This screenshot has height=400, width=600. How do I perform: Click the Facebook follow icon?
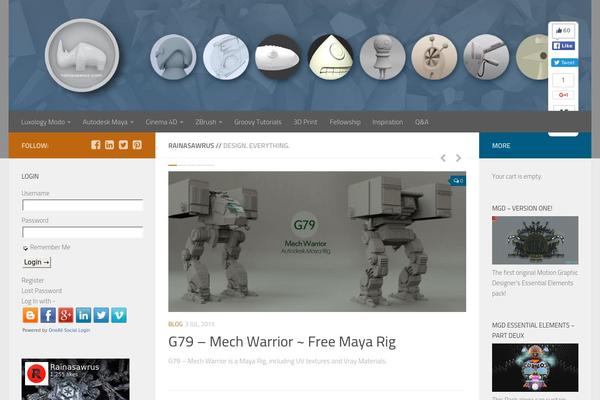[96, 145]
